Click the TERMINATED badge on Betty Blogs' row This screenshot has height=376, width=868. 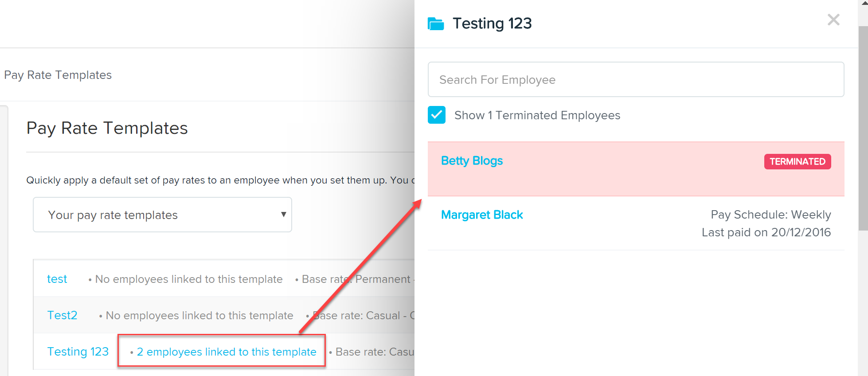click(797, 161)
